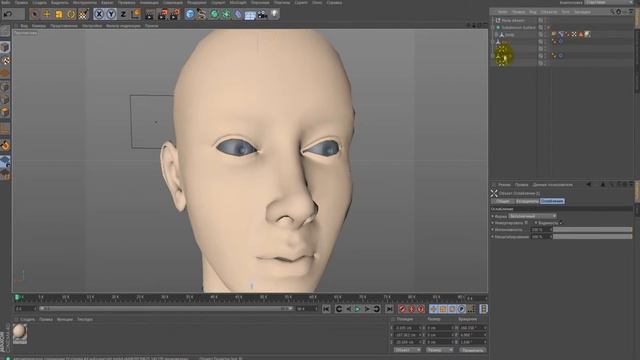The image size is (640, 360).
Task: Switch to Texture mode
Action: pos(5,61)
